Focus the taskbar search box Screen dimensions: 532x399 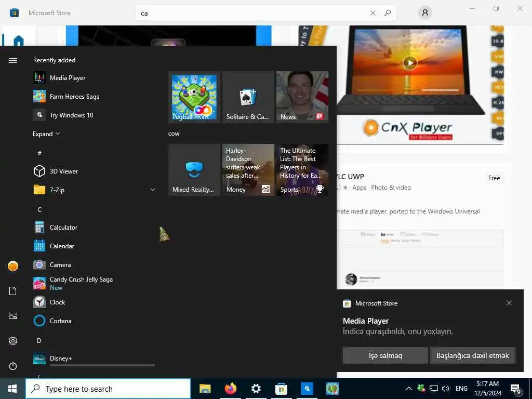pos(108,389)
